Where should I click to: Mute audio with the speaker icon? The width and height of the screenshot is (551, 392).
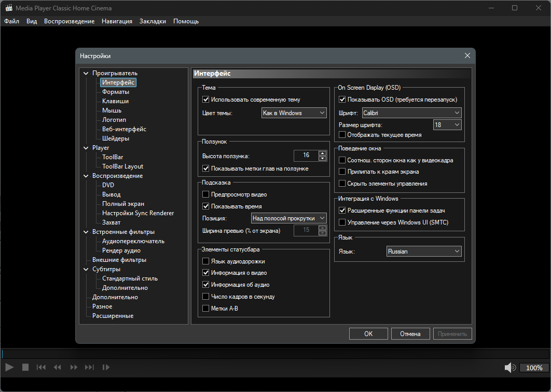tap(509, 368)
